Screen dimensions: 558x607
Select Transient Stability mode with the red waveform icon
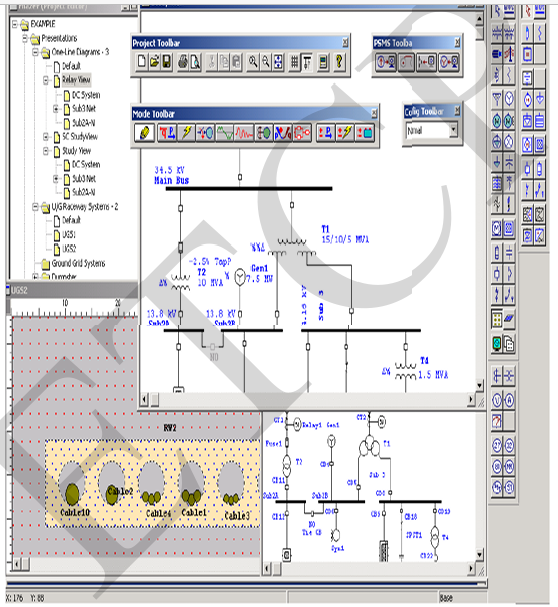(244, 133)
